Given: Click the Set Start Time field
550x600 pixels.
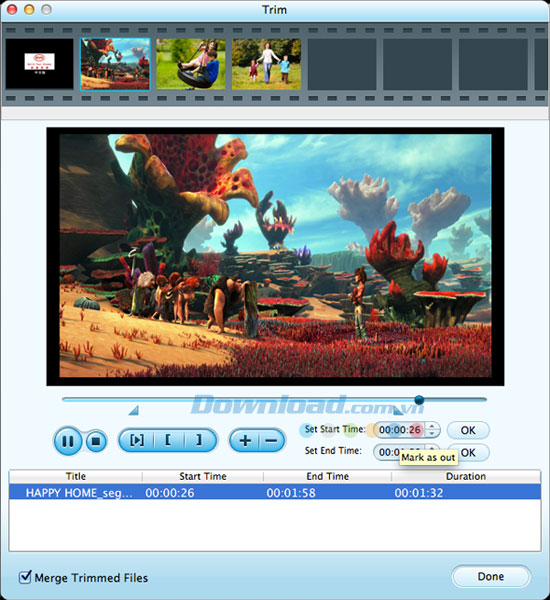Looking at the screenshot, I should pos(400,430).
